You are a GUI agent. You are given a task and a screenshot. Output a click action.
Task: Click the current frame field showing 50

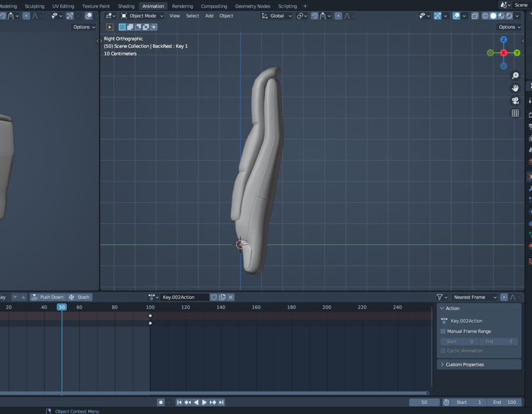[x=424, y=402]
